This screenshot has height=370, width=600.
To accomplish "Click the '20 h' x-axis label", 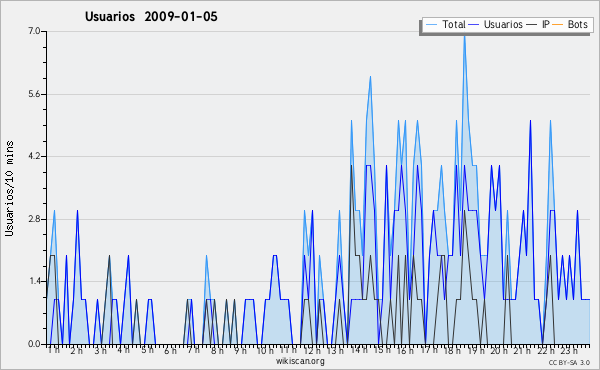I will coord(499,351).
